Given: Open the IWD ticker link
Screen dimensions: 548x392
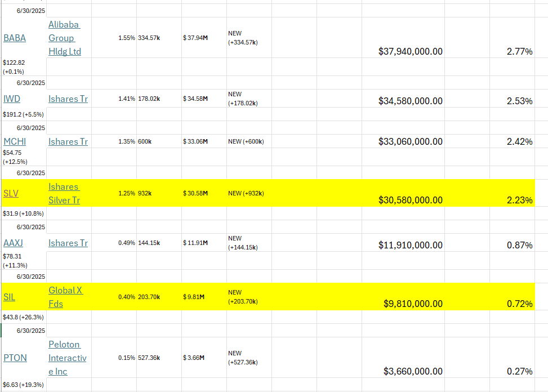Looking at the screenshot, I should [12, 99].
